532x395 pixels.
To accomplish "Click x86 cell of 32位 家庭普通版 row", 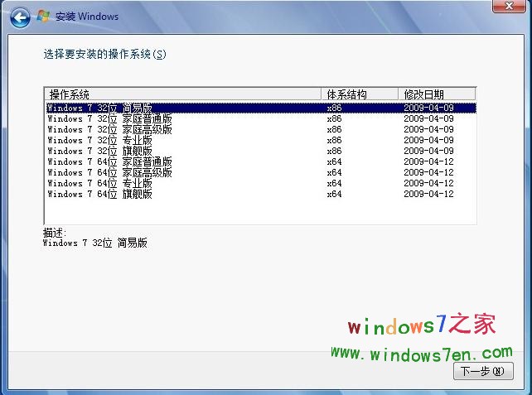I will coord(334,118).
